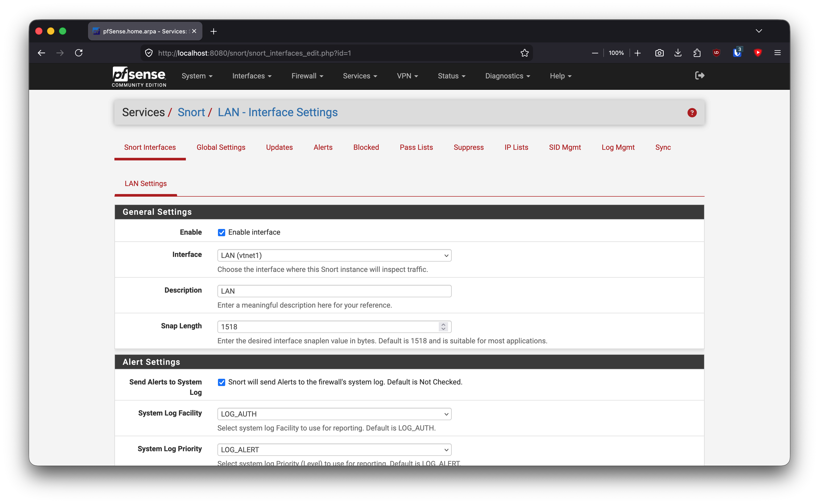Switch to Blocked tab

coord(366,148)
